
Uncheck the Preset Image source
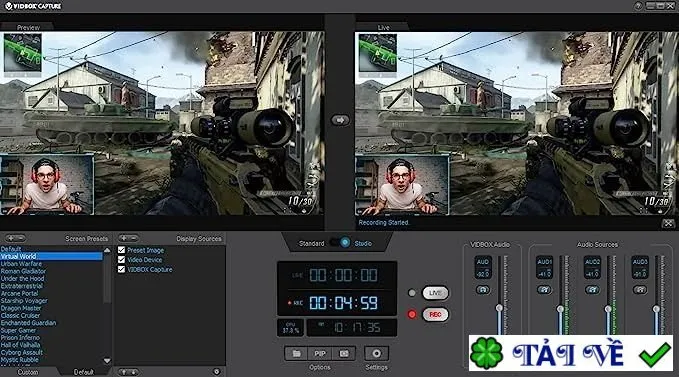[122, 250]
